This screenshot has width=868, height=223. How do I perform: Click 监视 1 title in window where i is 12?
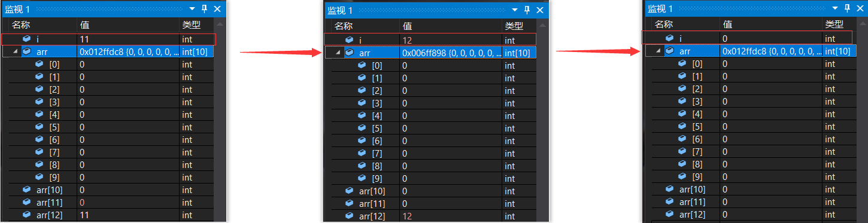click(339, 10)
